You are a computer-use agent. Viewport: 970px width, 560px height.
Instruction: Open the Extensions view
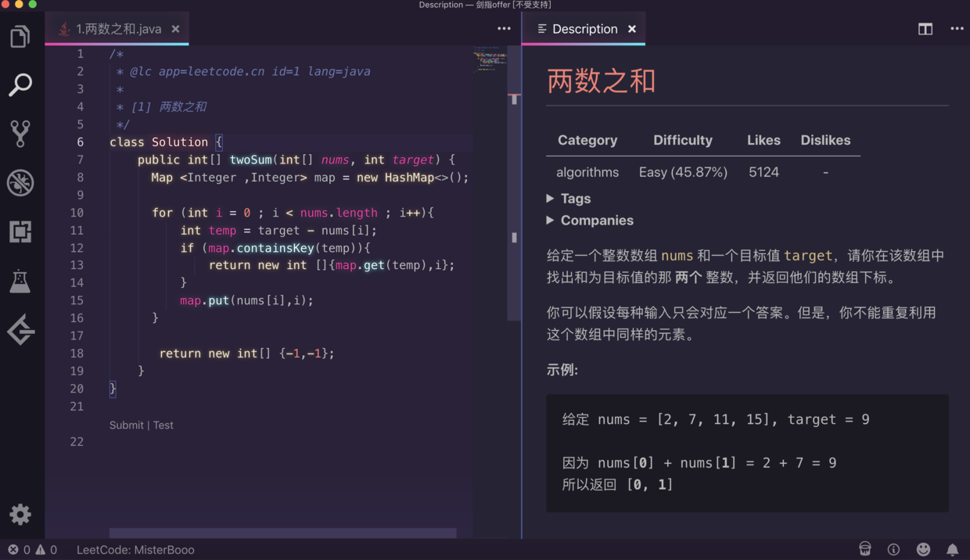tap(20, 232)
